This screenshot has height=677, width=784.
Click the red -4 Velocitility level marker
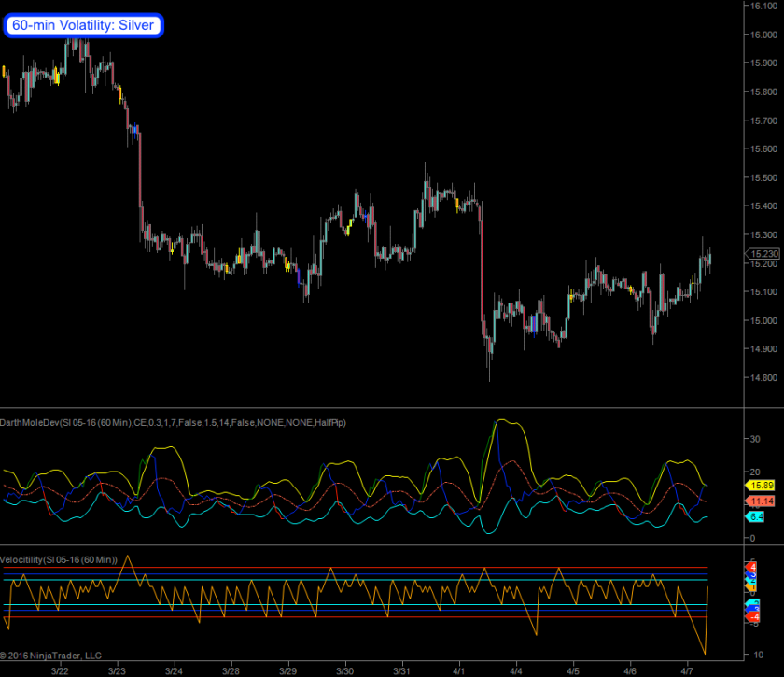(x=754, y=617)
